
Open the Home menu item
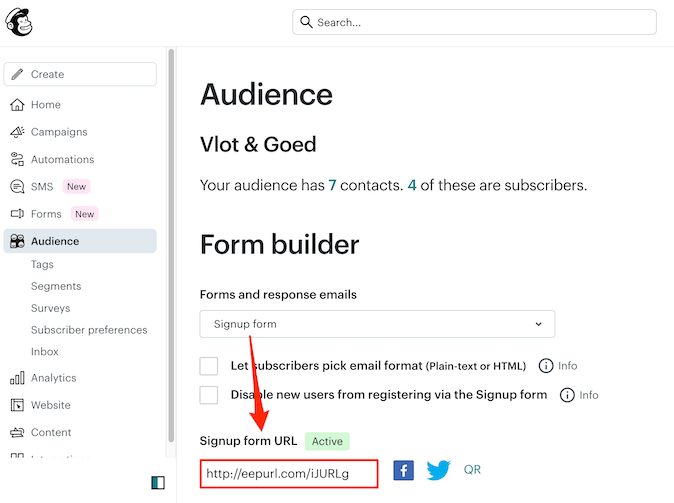(x=45, y=105)
